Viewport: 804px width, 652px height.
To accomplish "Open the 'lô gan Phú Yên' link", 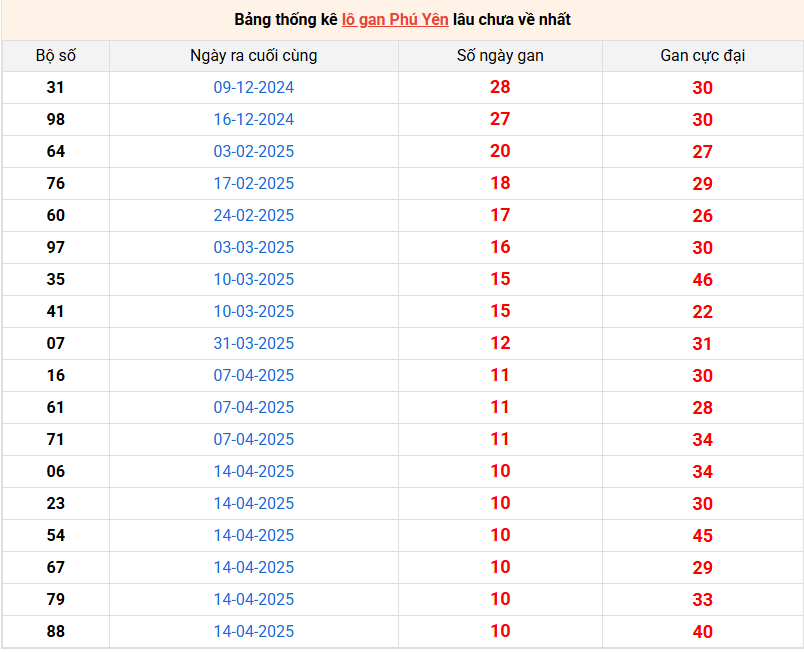I will (395, 20).
